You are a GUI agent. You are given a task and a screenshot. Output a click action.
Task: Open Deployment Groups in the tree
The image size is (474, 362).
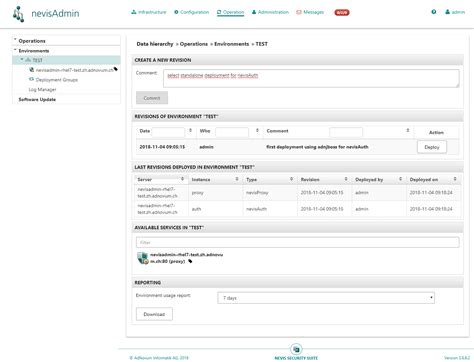point(57,80)
